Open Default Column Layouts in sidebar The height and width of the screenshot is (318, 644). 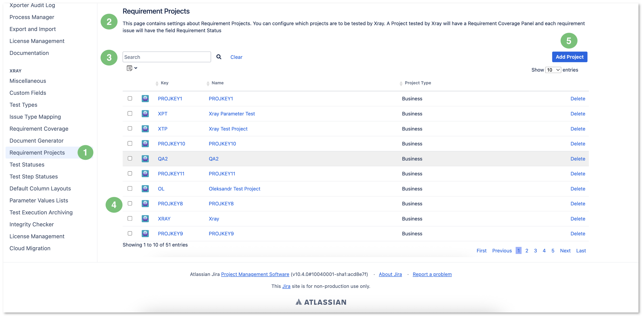(x=40, y=188)
